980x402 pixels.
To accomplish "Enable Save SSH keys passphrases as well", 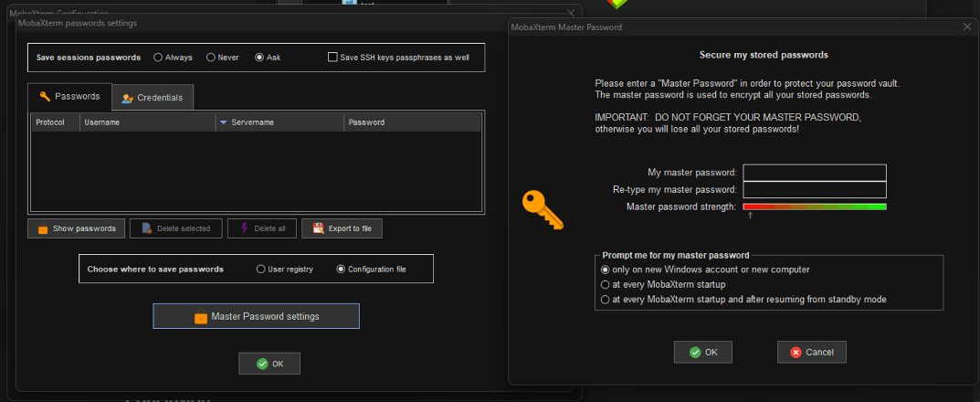I will [332, 58].
